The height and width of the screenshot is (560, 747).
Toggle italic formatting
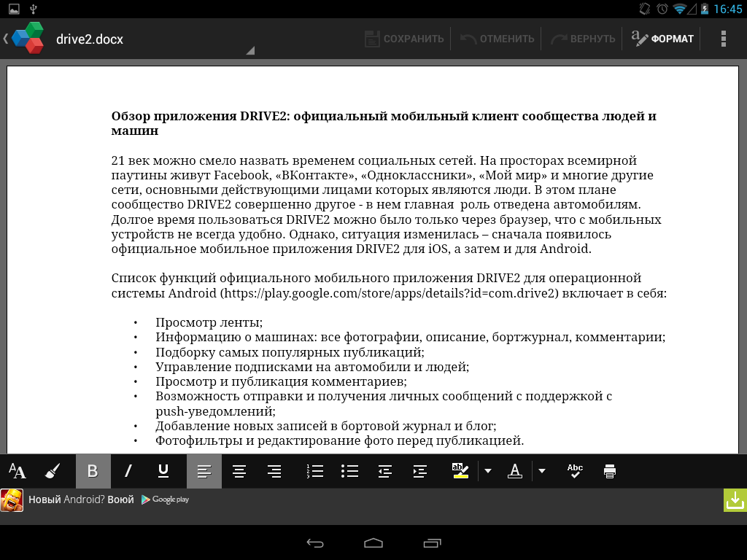point(128,471)
